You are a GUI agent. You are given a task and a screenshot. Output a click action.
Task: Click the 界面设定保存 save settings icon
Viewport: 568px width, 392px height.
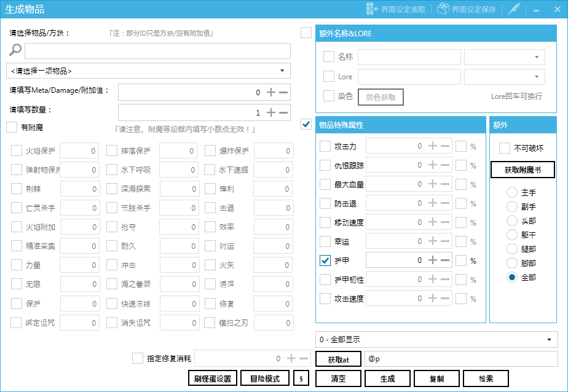click(x=443, y=9)
